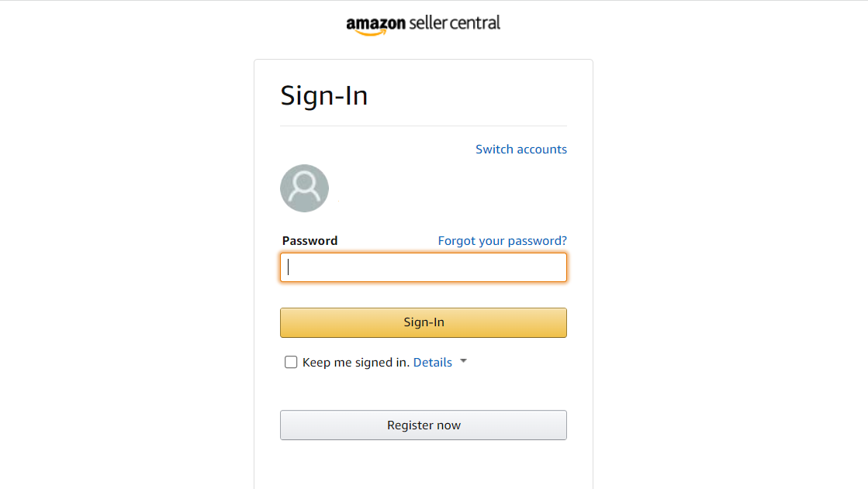
Task: Open the Details link for staying signed in
Action: tap(432, 363)
